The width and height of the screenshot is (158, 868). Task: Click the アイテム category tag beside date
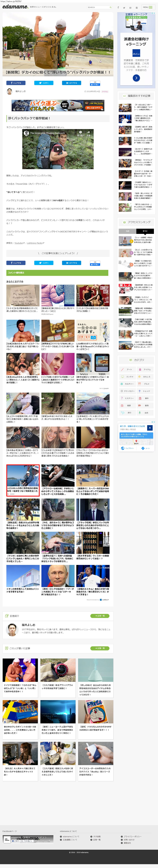[x=105, y=92]
